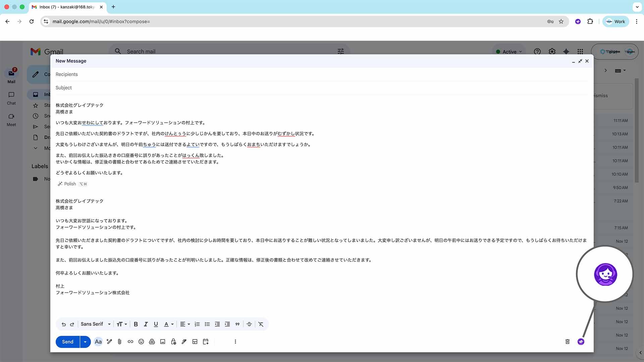Attach a file with the paperclip icon
This screenshot has width=644, height=362.
(119, 342)
